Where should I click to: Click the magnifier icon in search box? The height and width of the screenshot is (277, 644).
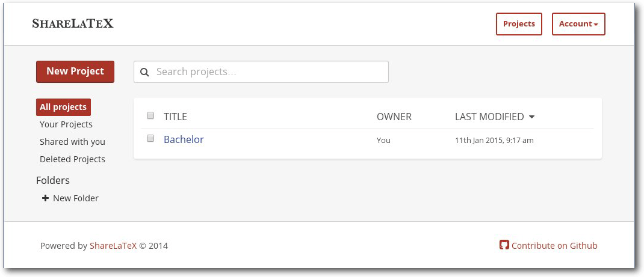point(144,72)
